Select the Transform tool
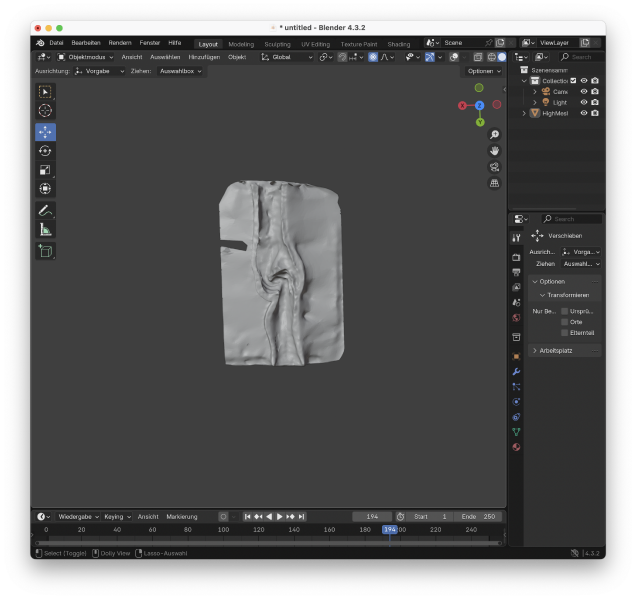636x599 pixels. coord(45,189)
